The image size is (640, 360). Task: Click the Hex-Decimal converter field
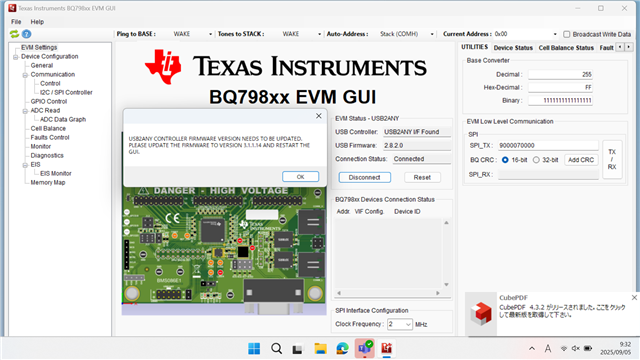point(560,87)
